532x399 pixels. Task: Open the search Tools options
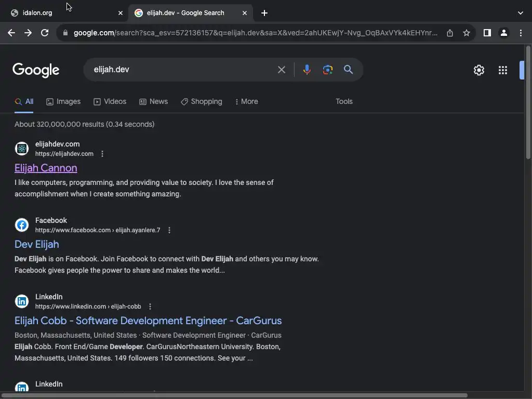click(x=344, y=101)
